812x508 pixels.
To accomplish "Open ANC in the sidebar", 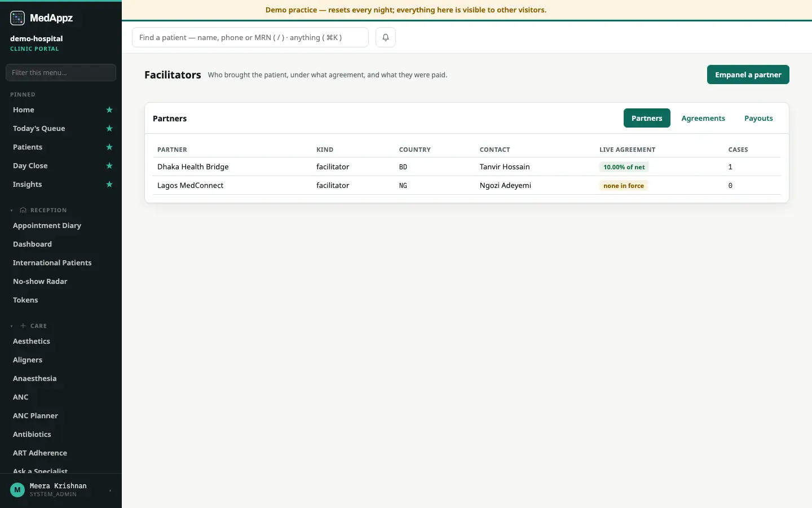I will 21,397.
